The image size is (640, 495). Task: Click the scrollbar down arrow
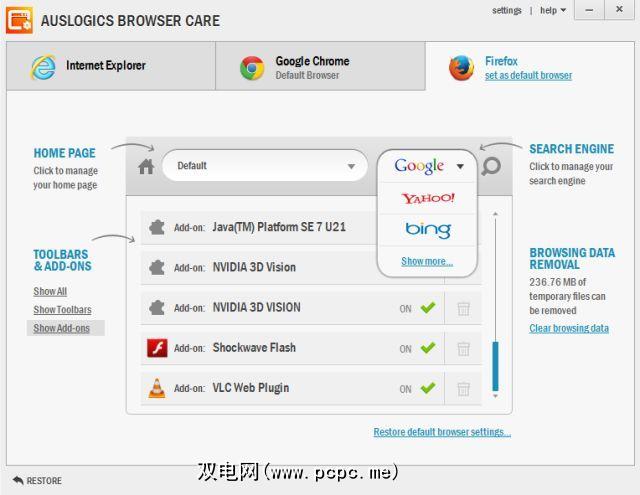495,396
